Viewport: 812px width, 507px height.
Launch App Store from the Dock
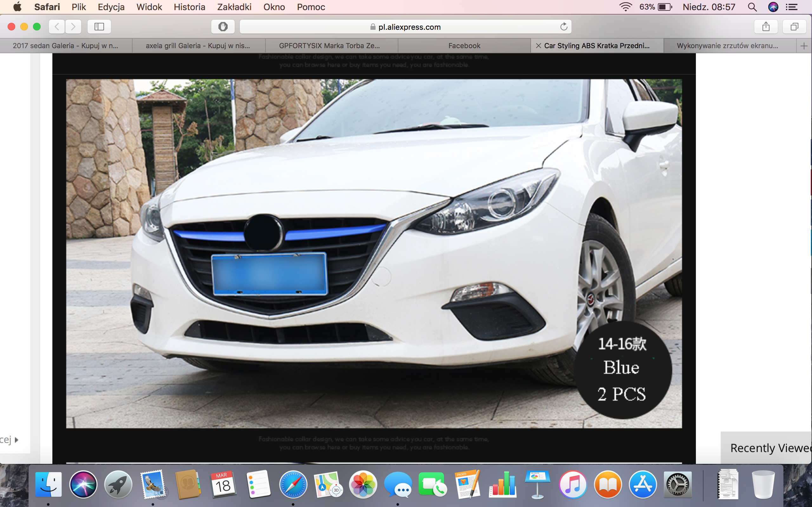[642, 485]
